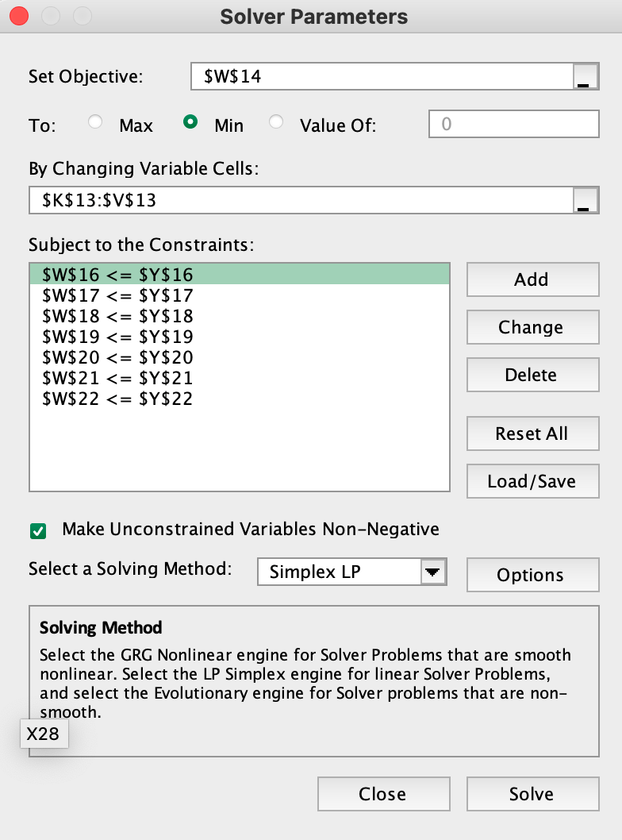Select the Min radio button

click(x=190, y=123)
